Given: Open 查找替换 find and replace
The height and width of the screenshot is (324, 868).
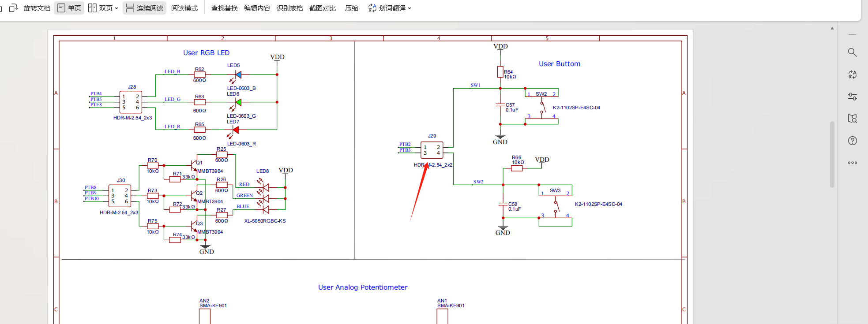Looking at the screenshot, I should click(x=225, y=8).
